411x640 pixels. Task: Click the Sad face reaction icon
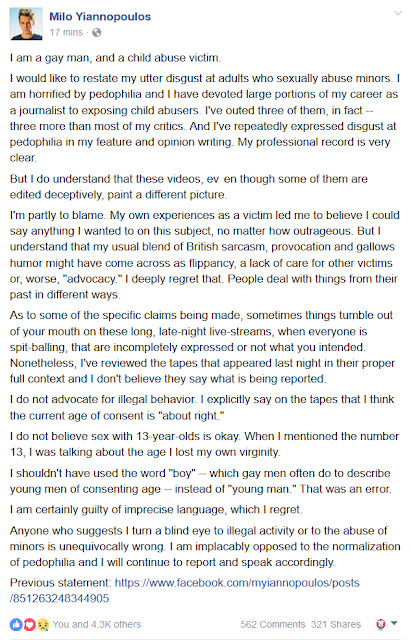click(42, 624)
